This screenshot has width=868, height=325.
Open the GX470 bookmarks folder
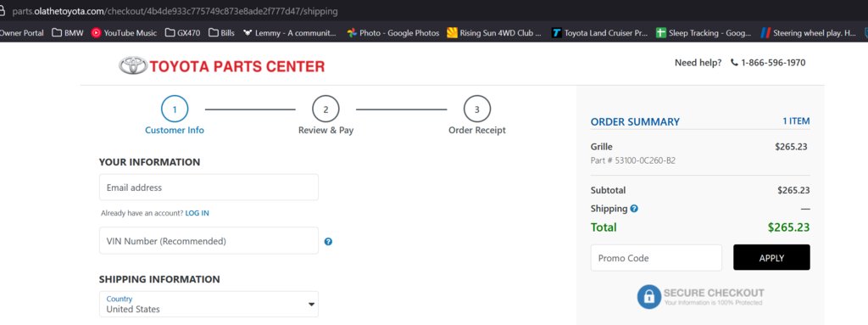click(x=183, y=33)
